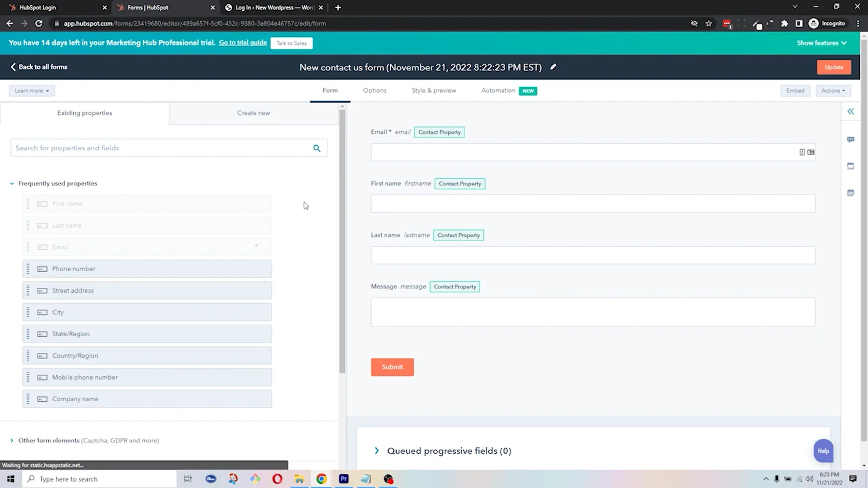
Task: Open the Actions dropdown
Action: [833, 91]
